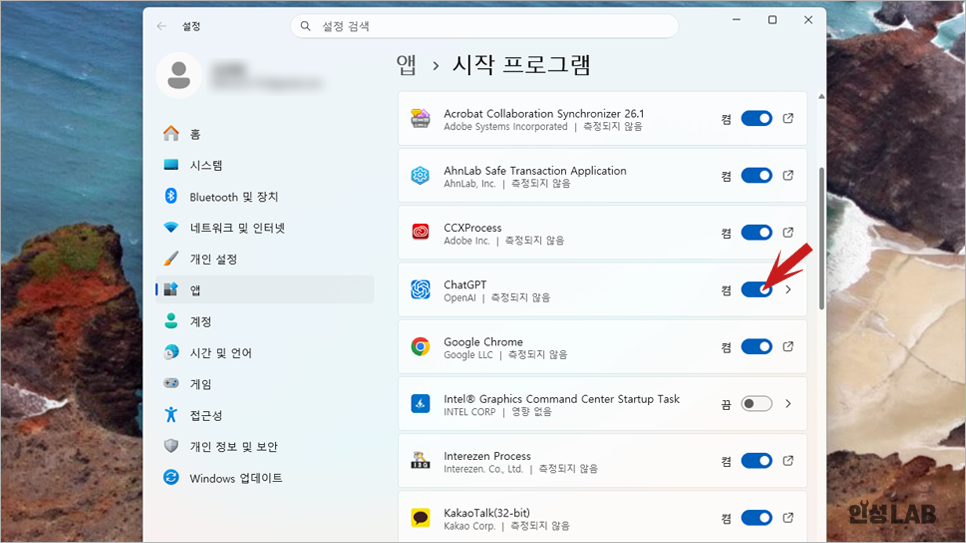966x543 pixels.
Task: Click the 개인 설정 paintbrush icon
Action: [171, 258]
